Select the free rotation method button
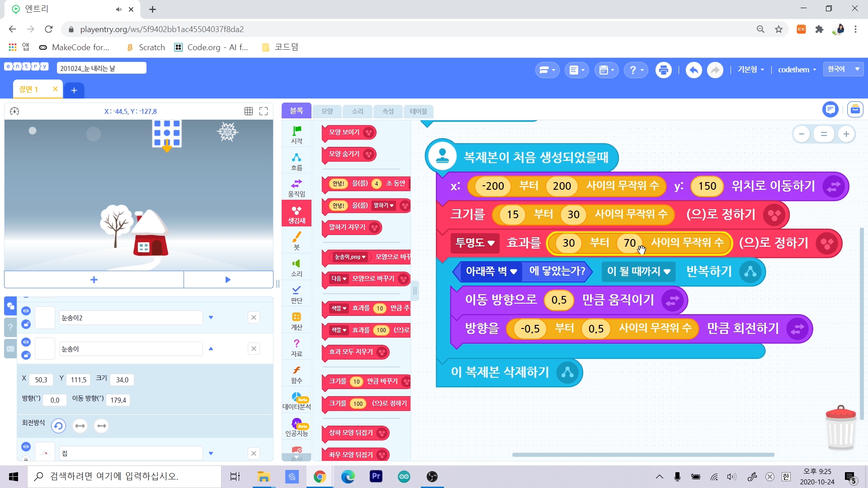 [58, 426]
